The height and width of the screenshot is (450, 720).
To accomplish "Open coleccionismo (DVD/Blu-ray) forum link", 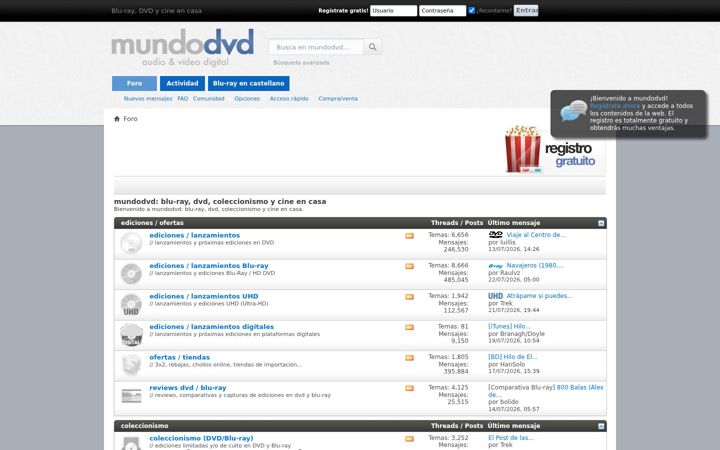I will (x=201, y=438).
